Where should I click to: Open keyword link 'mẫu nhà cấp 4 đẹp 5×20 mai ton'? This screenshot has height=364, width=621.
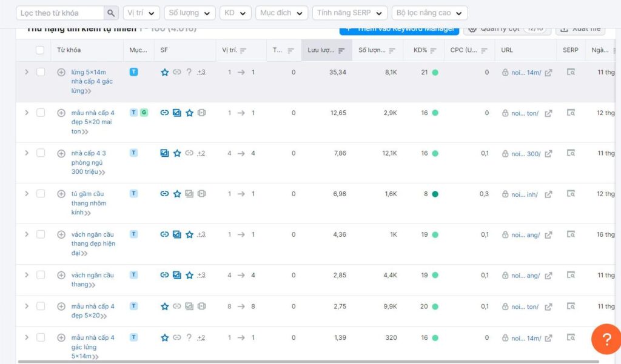coord(92,122)
